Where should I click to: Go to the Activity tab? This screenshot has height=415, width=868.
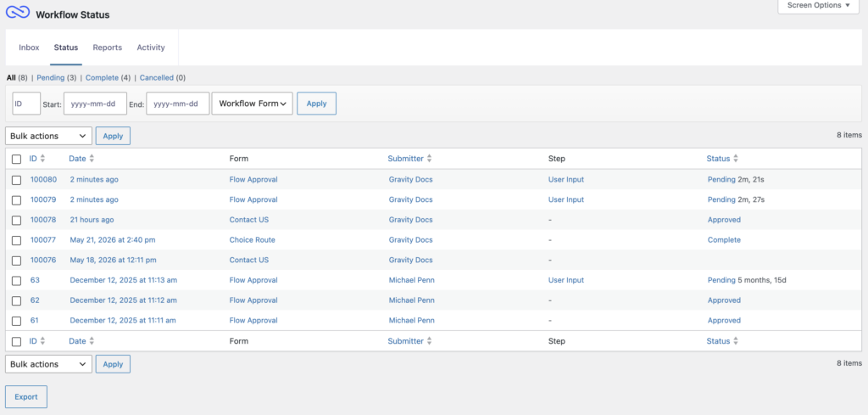pyautogui.click(x=151, y=48)
